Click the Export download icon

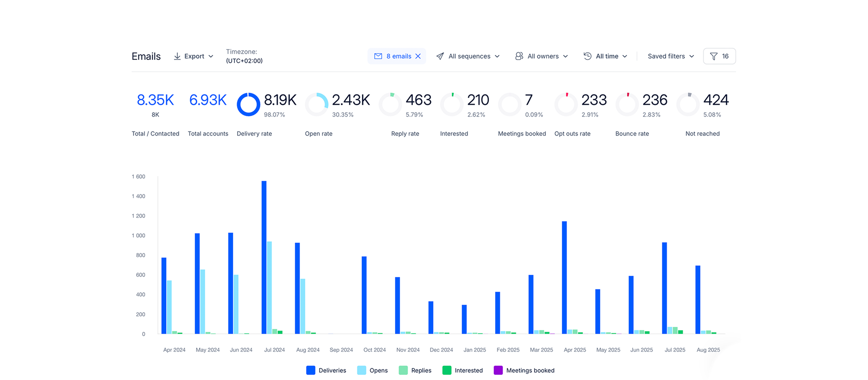177,56
